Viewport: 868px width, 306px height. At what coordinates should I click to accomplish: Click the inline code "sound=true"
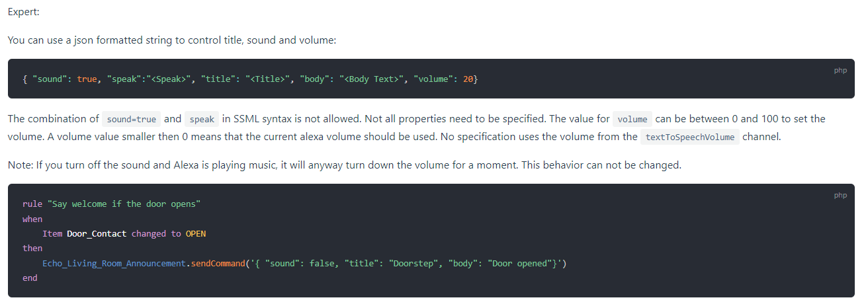[130, 120]
